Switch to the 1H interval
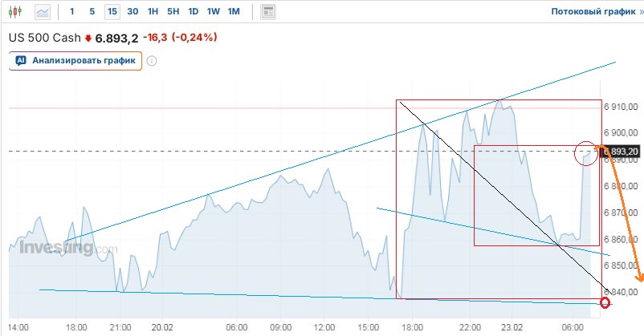The height and width of the screenshot is (336, 644). (153, 12)
